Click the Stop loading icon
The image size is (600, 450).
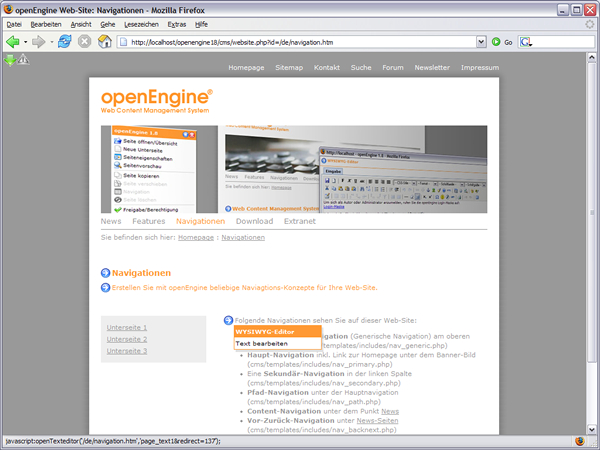(85, 42)
